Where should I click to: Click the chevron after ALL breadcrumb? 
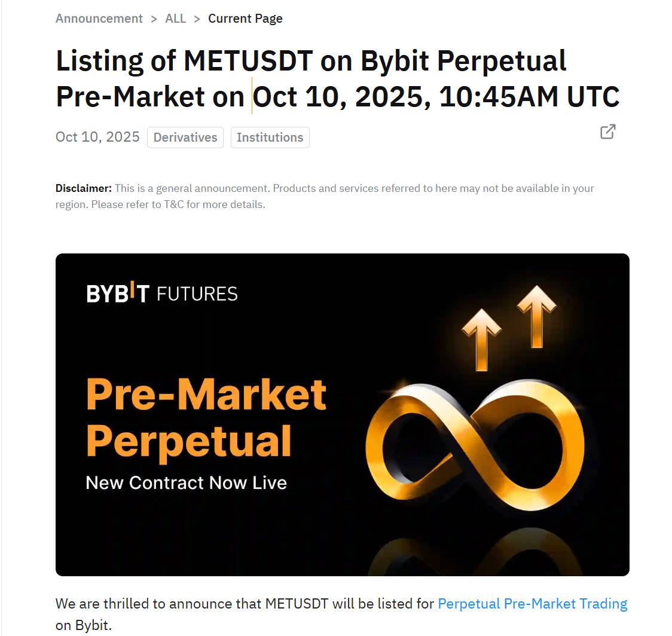coord(197,19)
